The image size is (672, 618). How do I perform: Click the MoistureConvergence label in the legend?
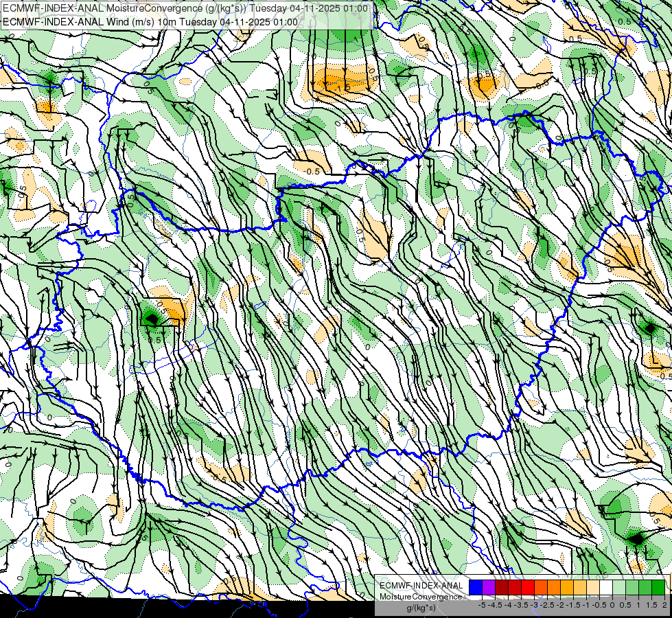click(421, 597)
